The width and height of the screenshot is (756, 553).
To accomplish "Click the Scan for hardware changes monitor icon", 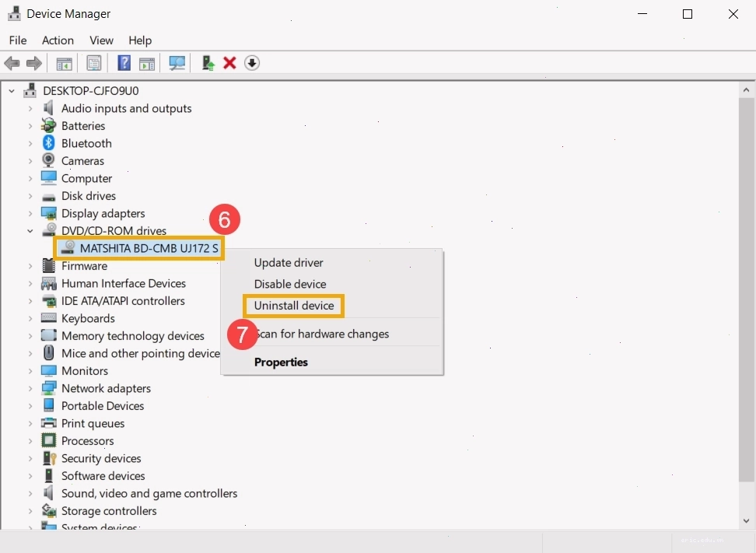I will point(177,63).
